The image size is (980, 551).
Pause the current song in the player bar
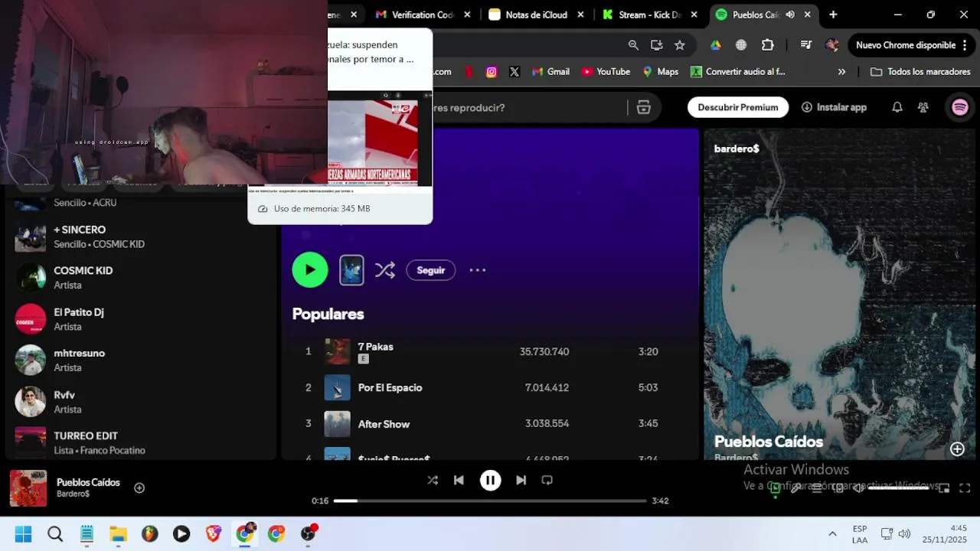click(490, 480)
